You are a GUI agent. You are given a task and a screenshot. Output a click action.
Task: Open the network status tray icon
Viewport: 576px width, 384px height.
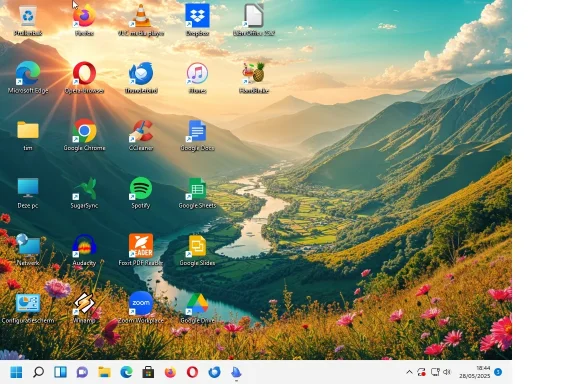click(x=435, y=372)
